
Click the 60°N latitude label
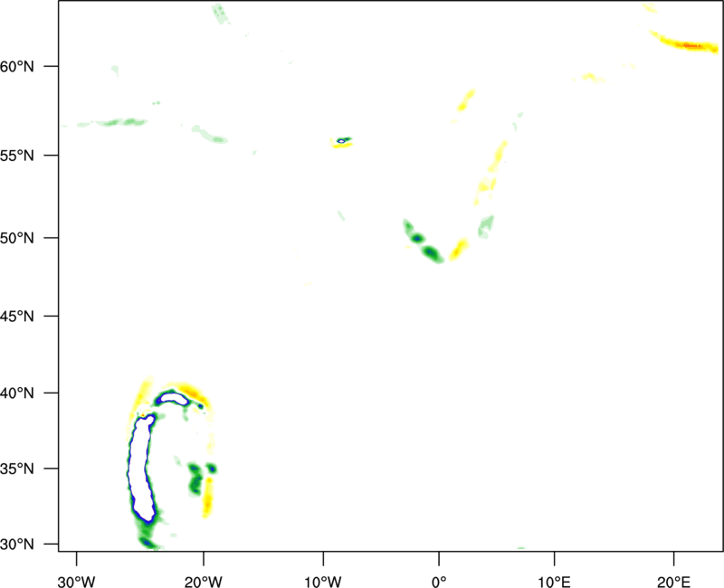click(x=17, y=67)
